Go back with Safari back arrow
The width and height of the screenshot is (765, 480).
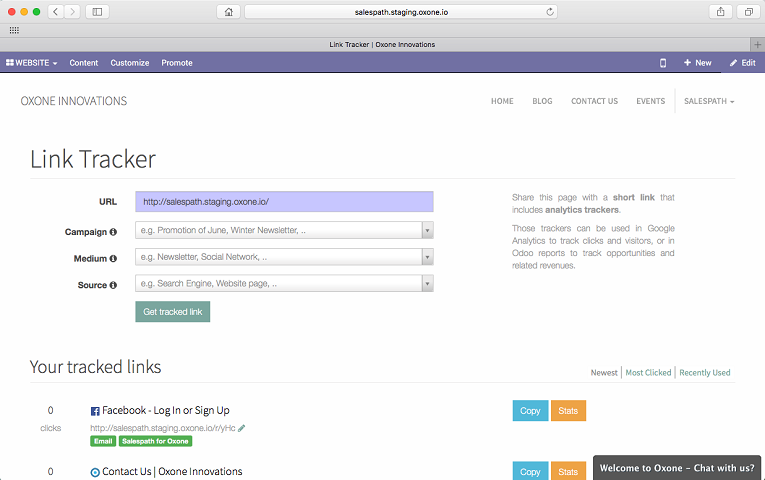pos(56,12)
